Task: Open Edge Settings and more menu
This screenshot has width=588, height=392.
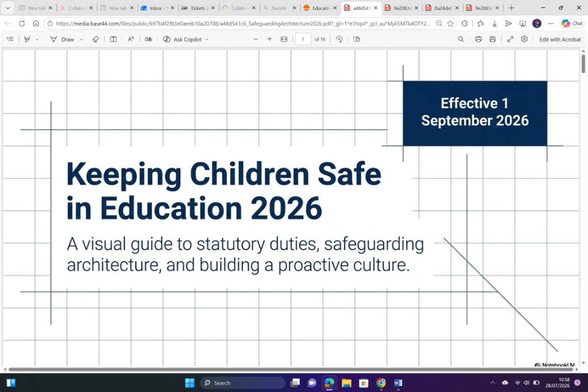Action: coord(551,23)
